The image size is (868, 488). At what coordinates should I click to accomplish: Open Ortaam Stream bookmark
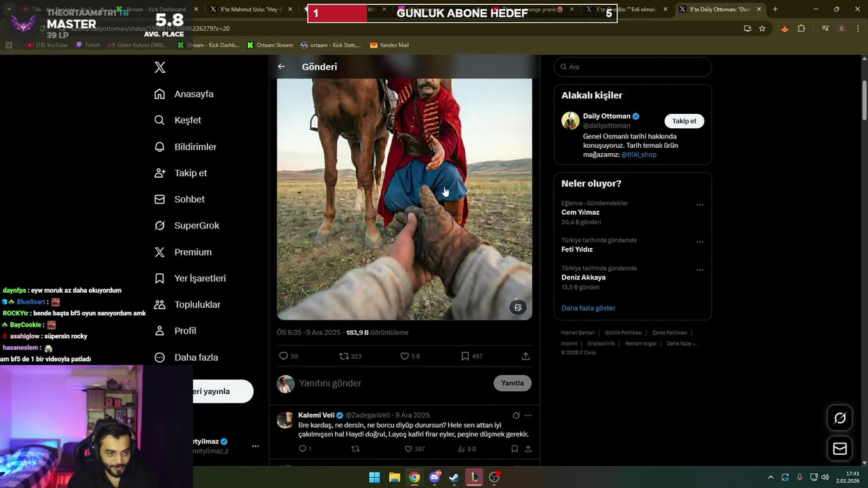270,45
